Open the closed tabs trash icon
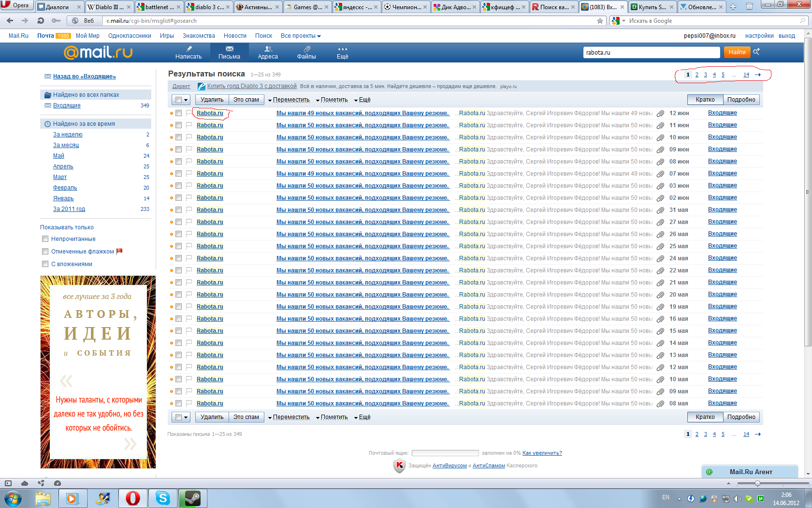This screenshot has width=812, height=508. tap(749, 7)
